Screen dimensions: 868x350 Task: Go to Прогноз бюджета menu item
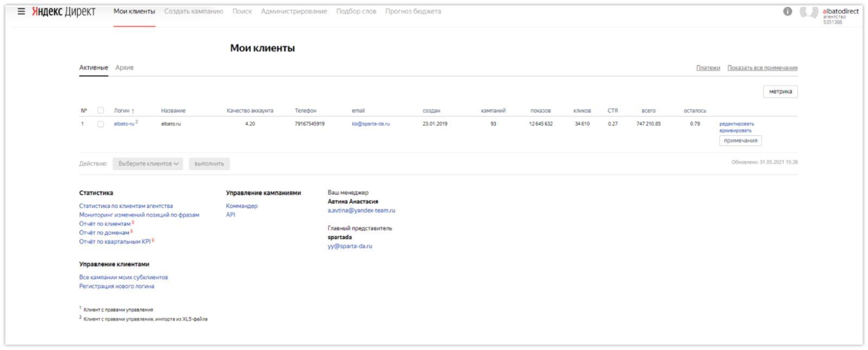[x=413, y=11]
